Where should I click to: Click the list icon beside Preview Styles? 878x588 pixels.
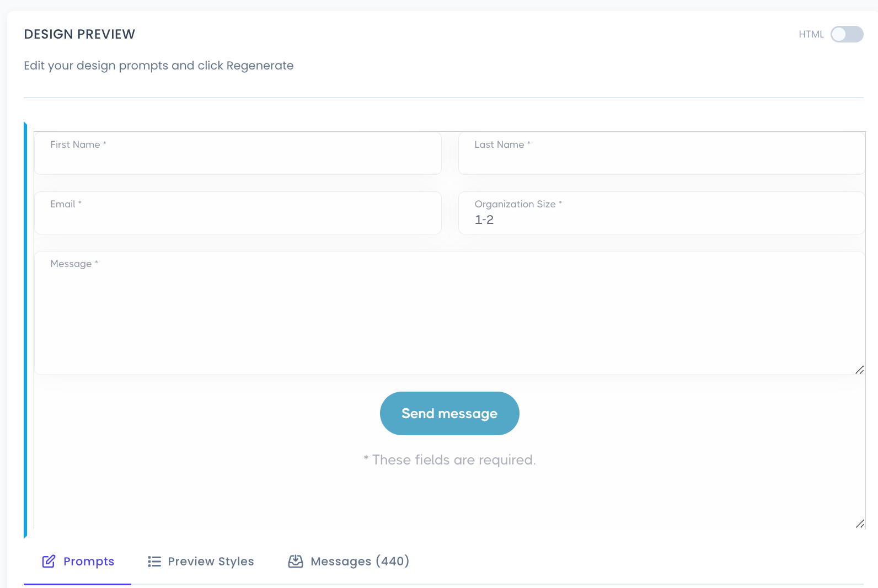[153, 561]
